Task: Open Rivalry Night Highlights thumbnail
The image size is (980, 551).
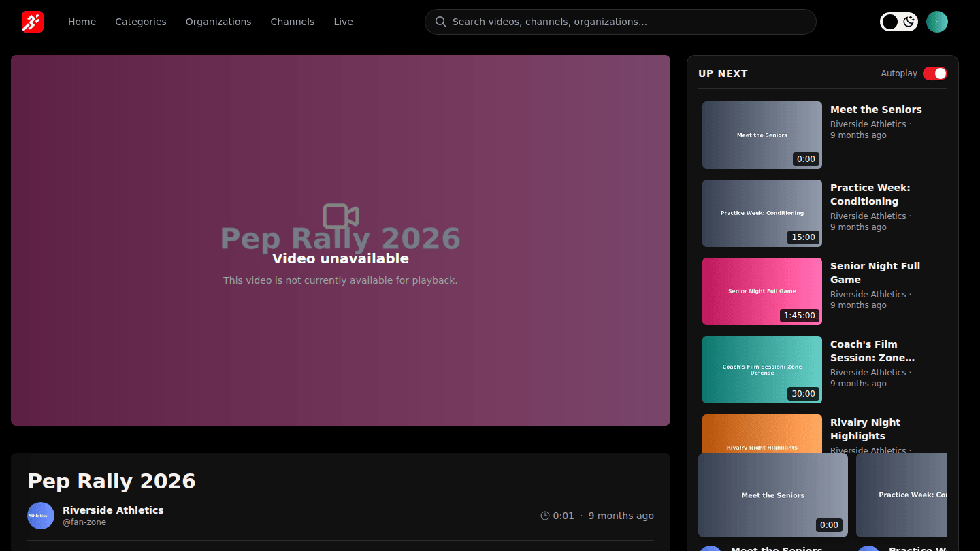Action: coord(762,433)
